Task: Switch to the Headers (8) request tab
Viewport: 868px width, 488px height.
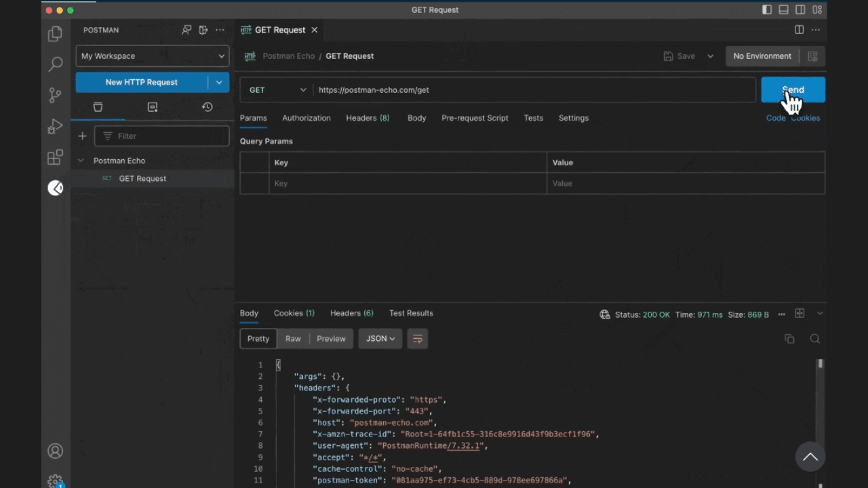Action: (368, 118)
